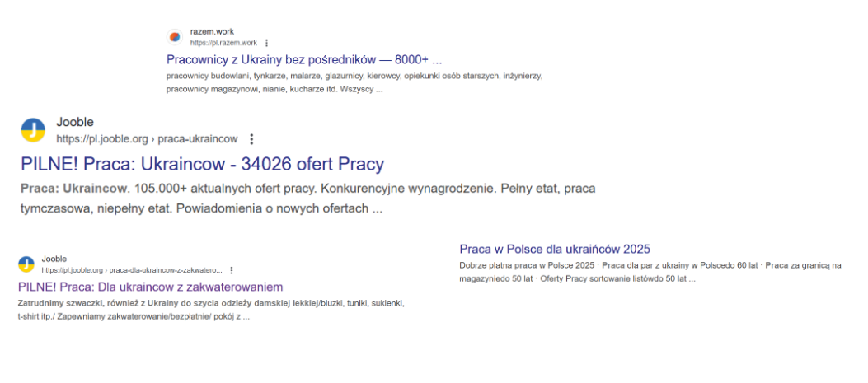
Task: Click the praca-dla-ukraincow-z-zakwatero URL text
Action: click(133, 271)
